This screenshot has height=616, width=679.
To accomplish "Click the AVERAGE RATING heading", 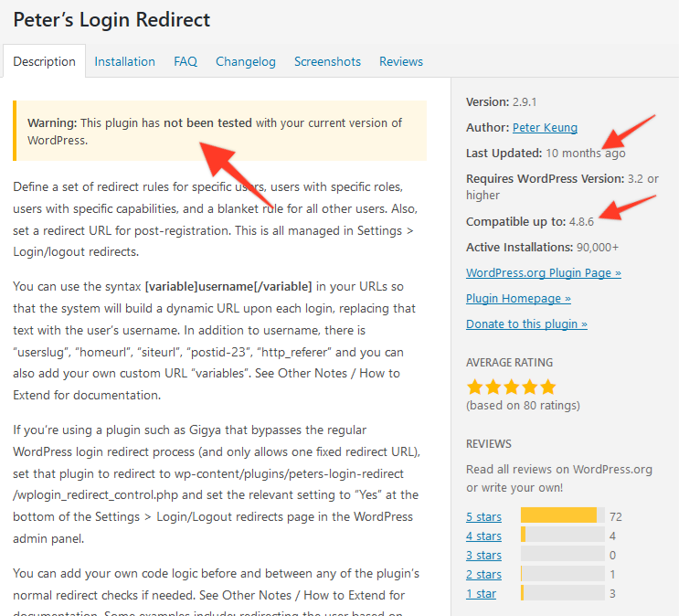I will pyautogui.click(x=509, y=362).
